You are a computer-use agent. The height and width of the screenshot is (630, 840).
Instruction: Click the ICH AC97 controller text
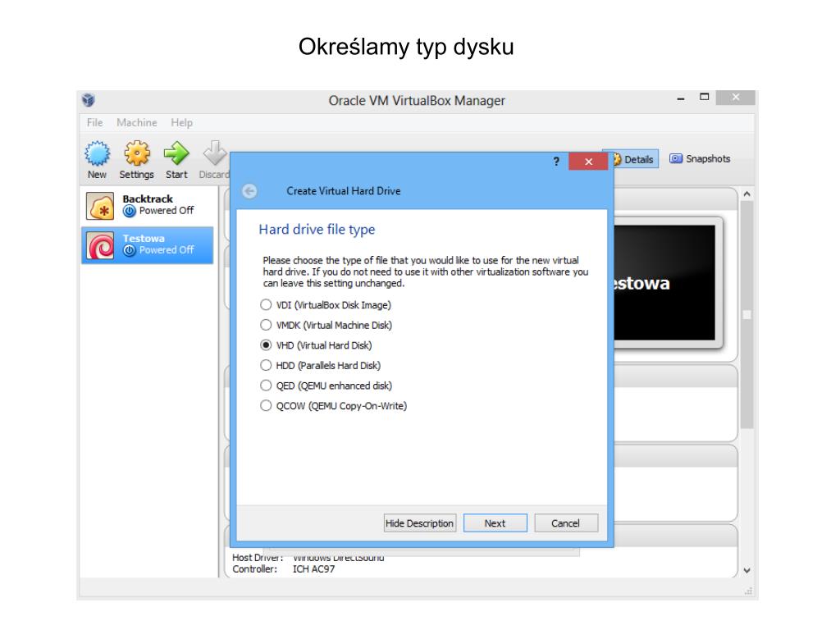[x=313, y=569]
